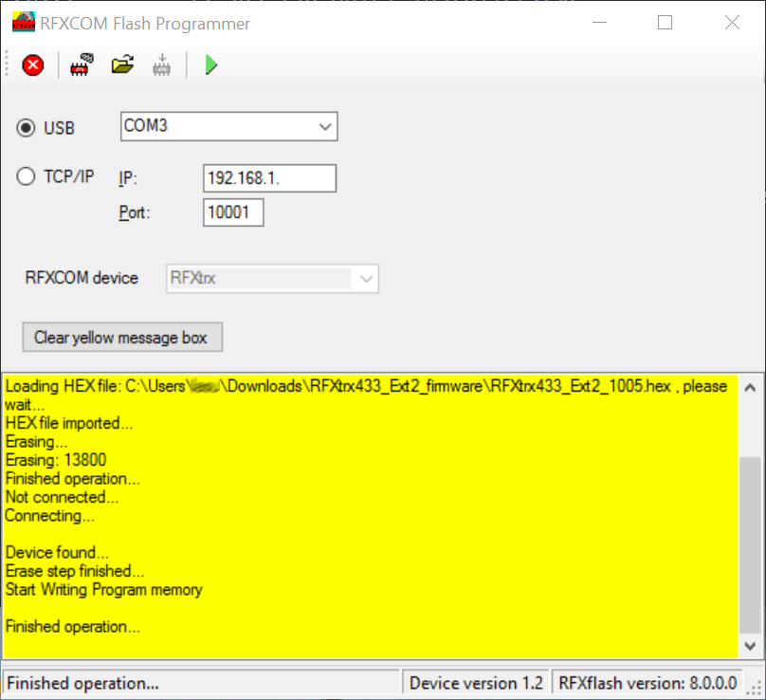Image resolution: width=766 pixels, height=700 pixels.
Task: Start programming with the green play icon
Action: (211, 65)
